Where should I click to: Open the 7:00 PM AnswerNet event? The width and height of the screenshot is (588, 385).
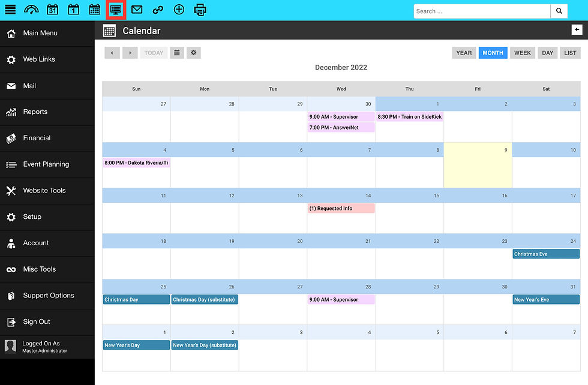[341, 128]
